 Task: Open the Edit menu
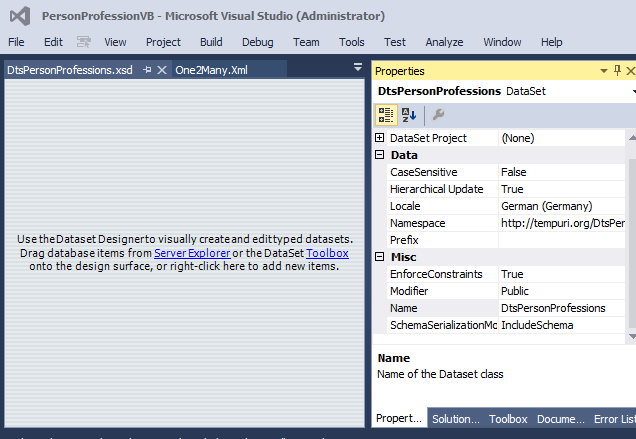tap(53, 42)
